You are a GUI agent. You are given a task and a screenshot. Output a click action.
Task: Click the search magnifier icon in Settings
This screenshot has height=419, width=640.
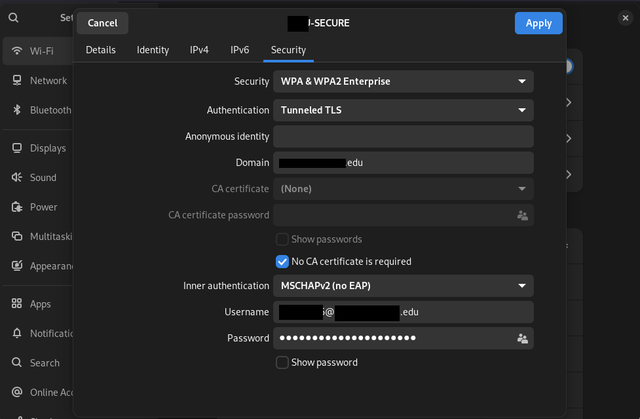pos(13,18)
